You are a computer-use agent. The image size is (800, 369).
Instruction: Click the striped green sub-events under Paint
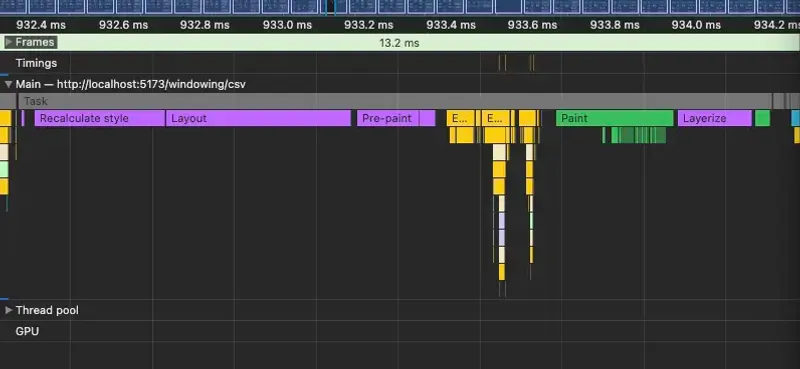pos(634,135)
